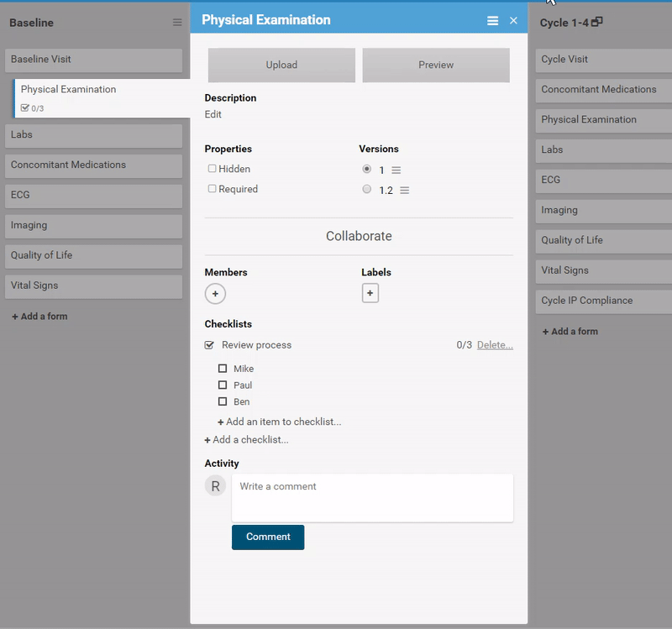
Task: Click the Review process checklist title
Action: pyautogui.click(x=256, y=345)
